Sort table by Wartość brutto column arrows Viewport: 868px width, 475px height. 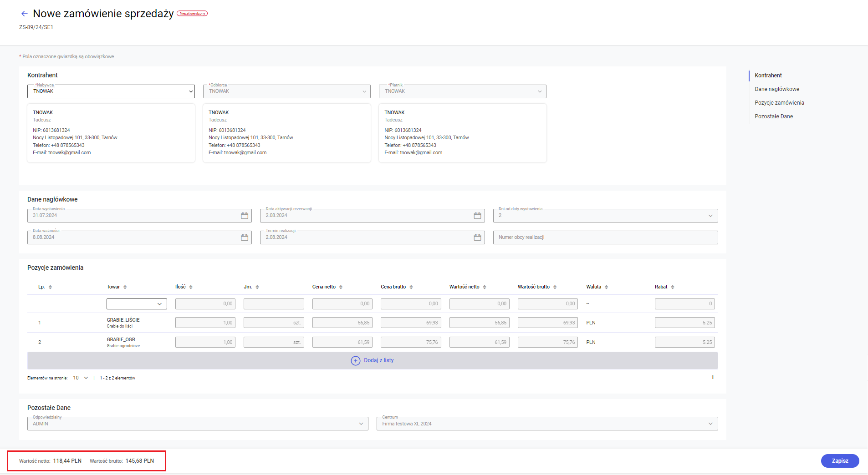[555, 287]
